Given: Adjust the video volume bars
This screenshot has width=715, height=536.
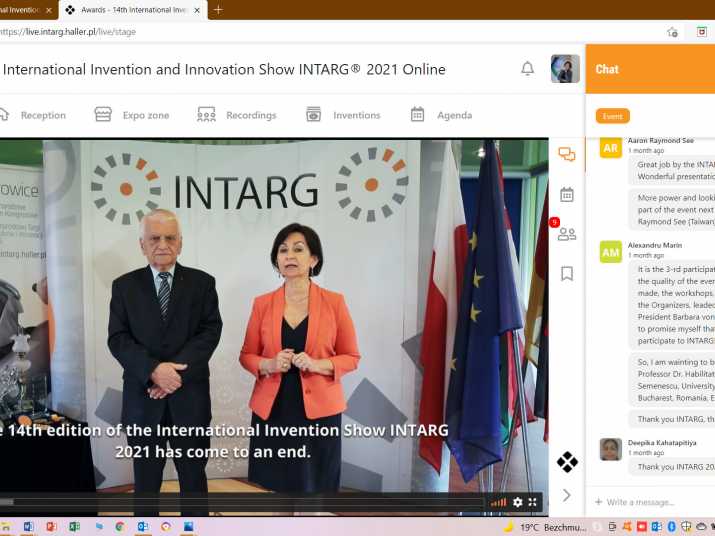Looking at the screenshot, I should 498,502.
